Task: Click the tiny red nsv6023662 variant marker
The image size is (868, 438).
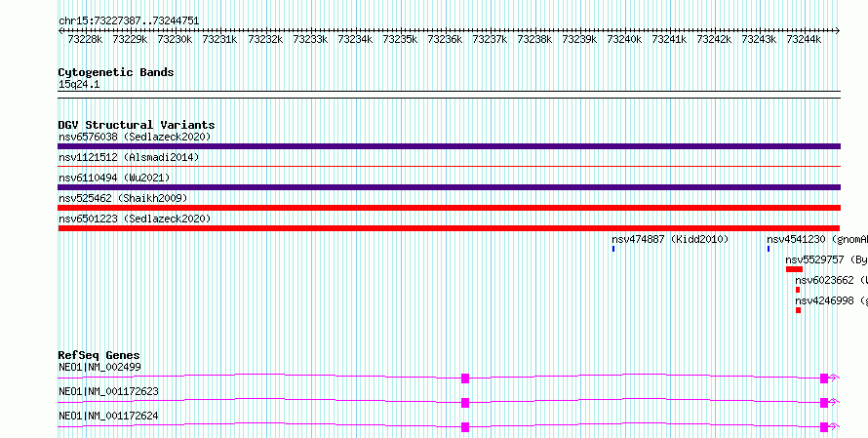Action: pyautogui.click(x=798, y=290)
